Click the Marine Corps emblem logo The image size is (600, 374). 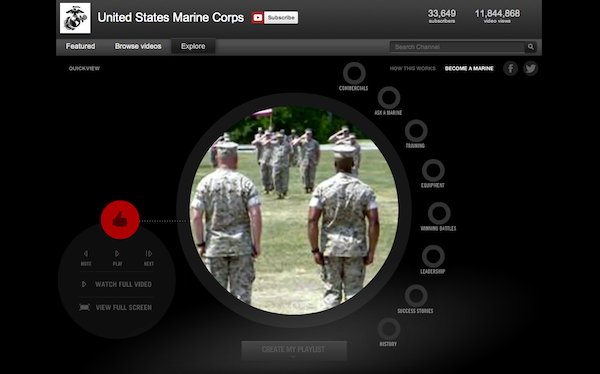[75, 18]
